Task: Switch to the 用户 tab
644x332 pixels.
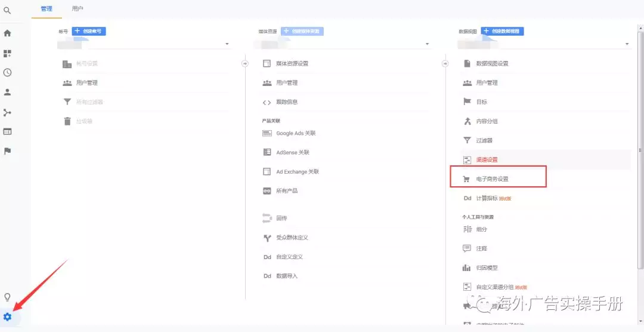Action: click(78, 9)
